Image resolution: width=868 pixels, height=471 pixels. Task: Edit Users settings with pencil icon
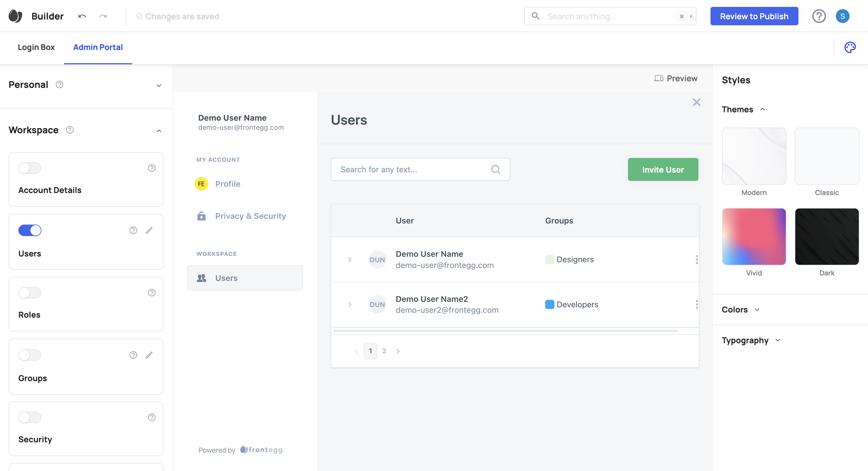(x=149, y=230)
